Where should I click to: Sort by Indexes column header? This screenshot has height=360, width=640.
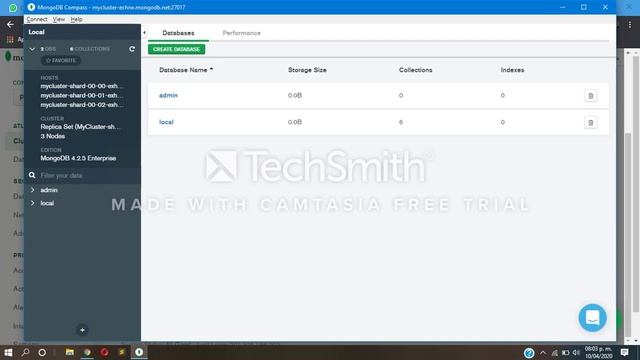pyautogui.click(x=512, y=70)
